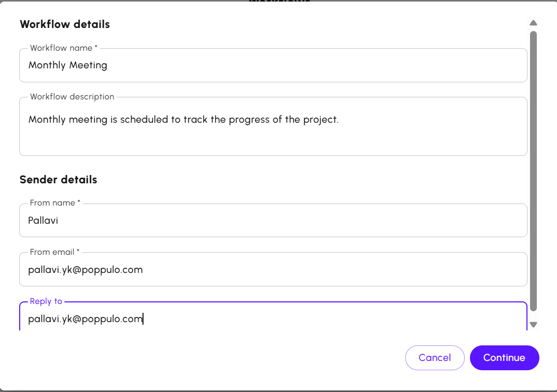Click the Sender details heading
Image resolution: width=557 pixels, height=392 pixels.
(x=59, y=180)
